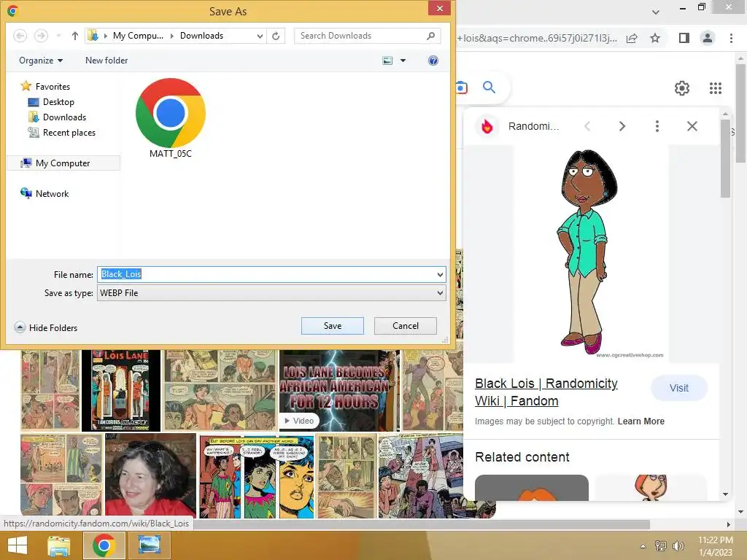Click the Search Downloads field
The height and width of the screenshot is (560, 747).
point(367,36)
